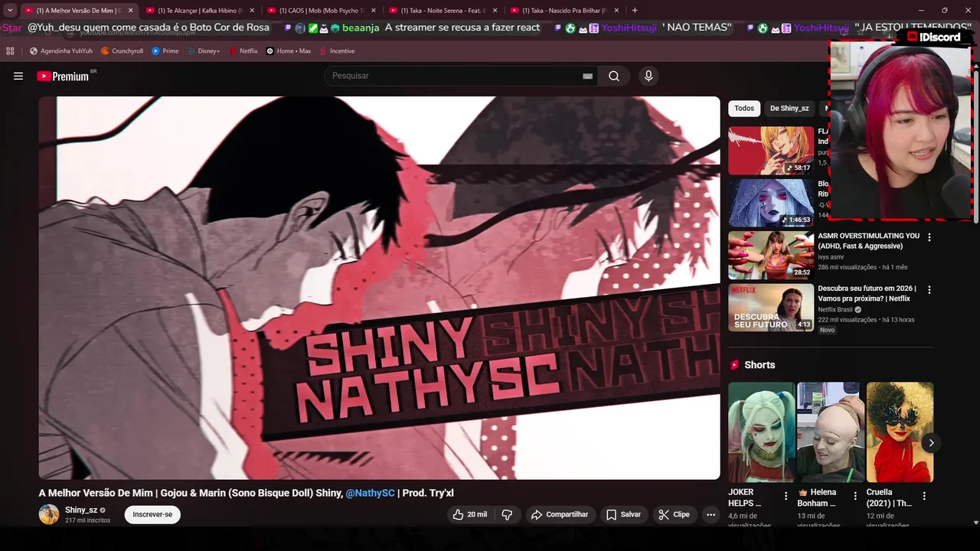Close the CAOS Mob Psycho tab
This screenshot has height=551, width=980.
(374, 11)
